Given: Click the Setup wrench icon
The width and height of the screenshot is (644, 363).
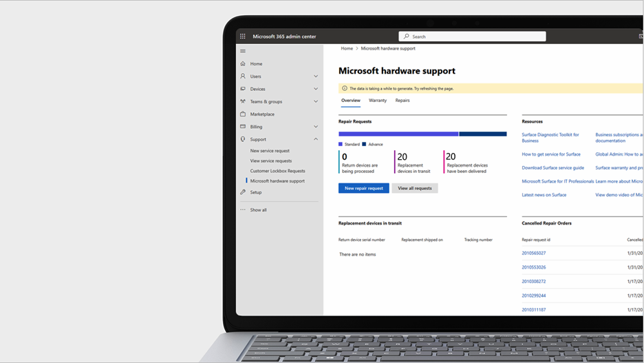Looking at the screenshot, I should [x=243, y=192].
